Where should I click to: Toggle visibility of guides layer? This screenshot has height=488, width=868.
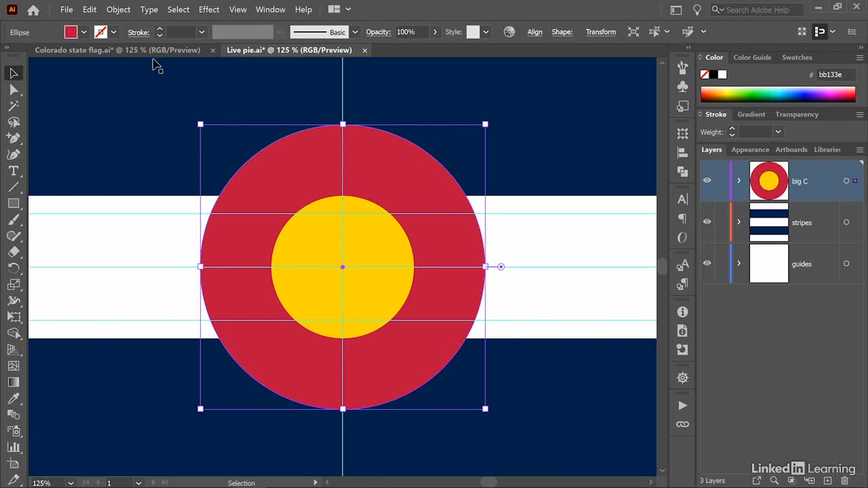[x=707, y=263]
